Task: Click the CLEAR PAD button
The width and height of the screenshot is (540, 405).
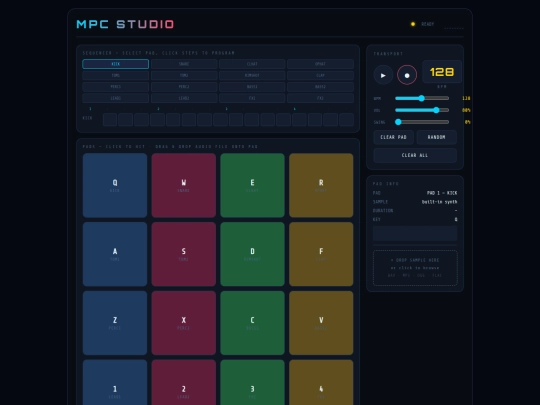Action: click(394, 137)
